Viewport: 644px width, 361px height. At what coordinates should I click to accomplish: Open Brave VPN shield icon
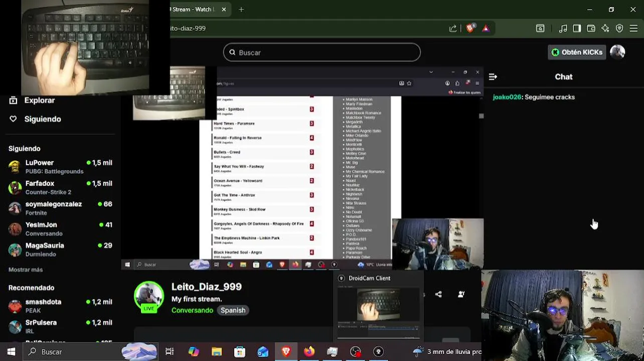619,29
